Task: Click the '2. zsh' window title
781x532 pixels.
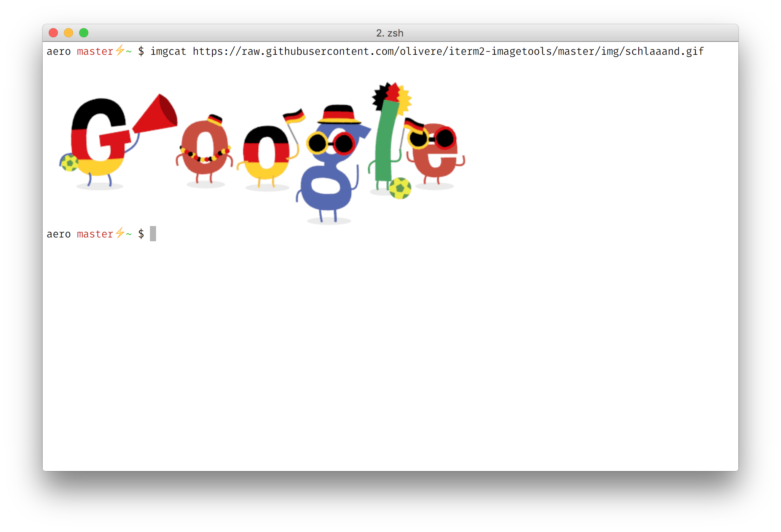Action: tap(390, 33)
